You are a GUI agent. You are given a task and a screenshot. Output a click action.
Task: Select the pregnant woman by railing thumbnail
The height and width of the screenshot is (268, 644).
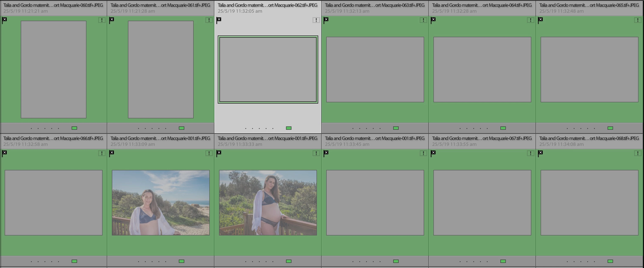click(268, 203)
